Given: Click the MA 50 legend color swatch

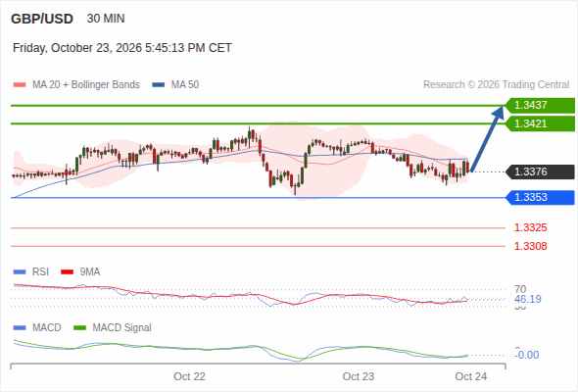Looking at the screenshot, I should click(159, 85).
